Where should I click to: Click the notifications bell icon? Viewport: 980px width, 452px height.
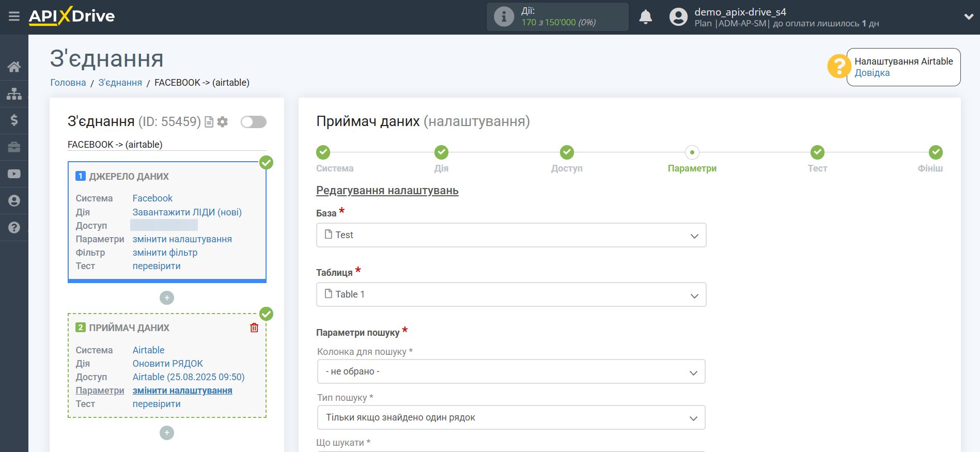pyautogui.click(x=645, y=17)
